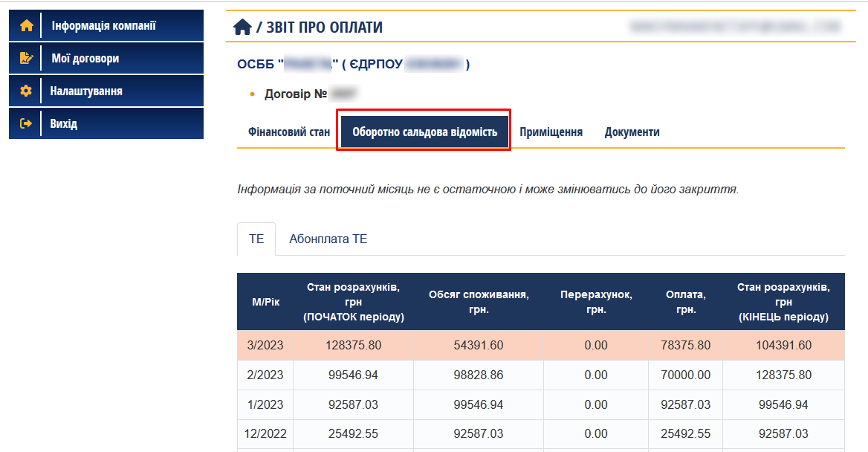Click the contracts document icon
The height and width of the screenshot is (452, 868).
[x=27, y=59]
